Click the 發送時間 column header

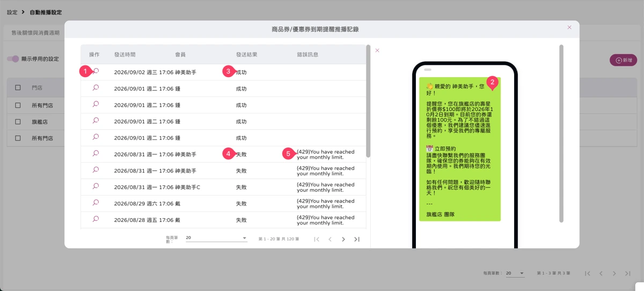tap(125, 55)
